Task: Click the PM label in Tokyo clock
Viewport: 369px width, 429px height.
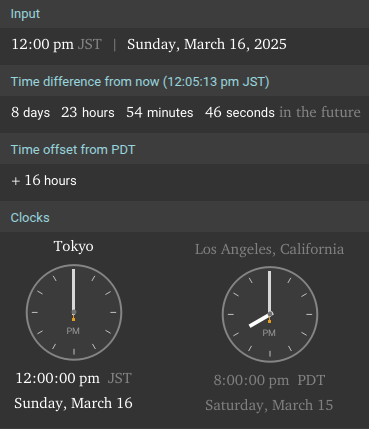Action: tap(73, 331)
